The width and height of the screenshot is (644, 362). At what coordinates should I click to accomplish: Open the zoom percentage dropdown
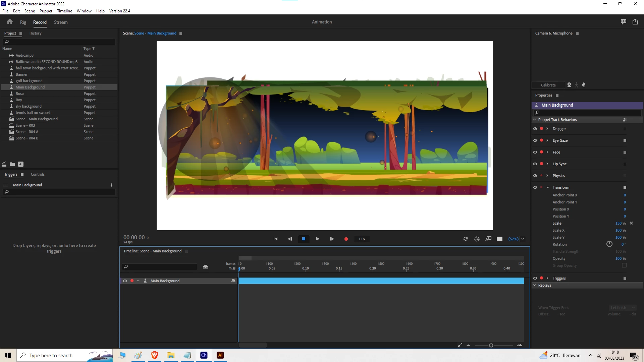coord(523,239)
